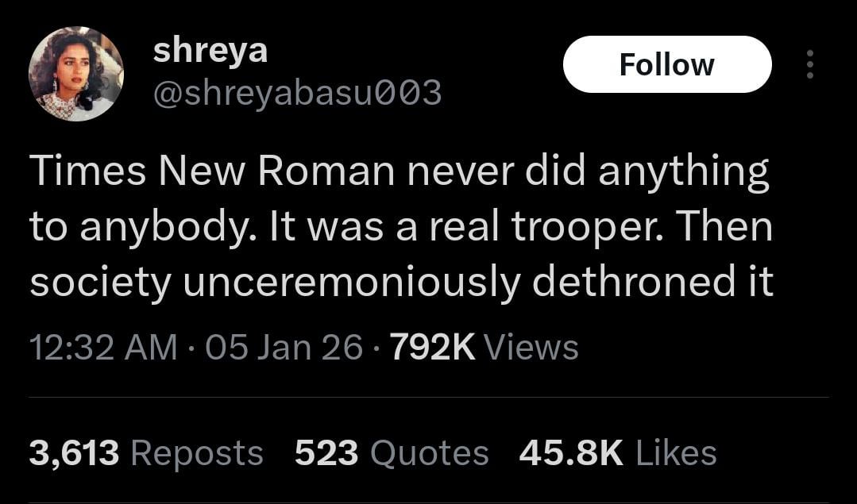Screen dimensions: 857x504
Task: Click the 3,613 repost count number
Action: [74, 453]
